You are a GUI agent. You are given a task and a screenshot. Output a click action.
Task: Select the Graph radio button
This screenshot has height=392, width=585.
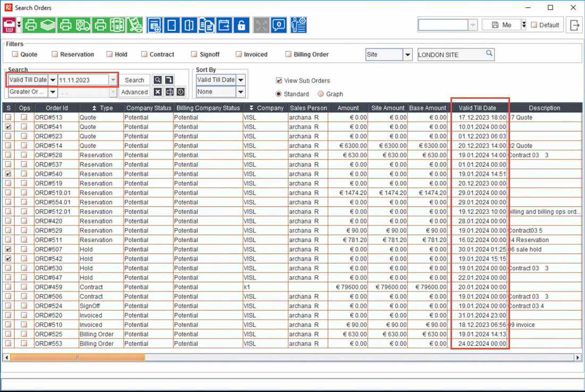pos(321,94)
